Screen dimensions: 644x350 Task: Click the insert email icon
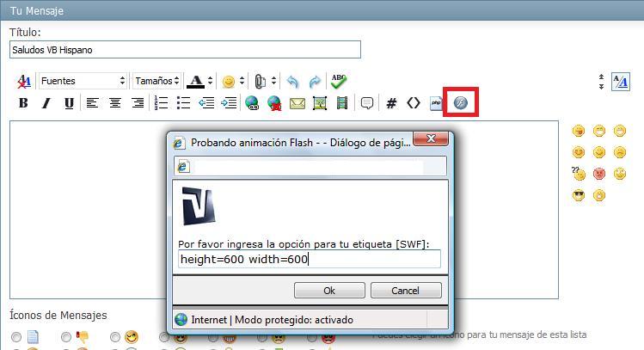[297, 103]
